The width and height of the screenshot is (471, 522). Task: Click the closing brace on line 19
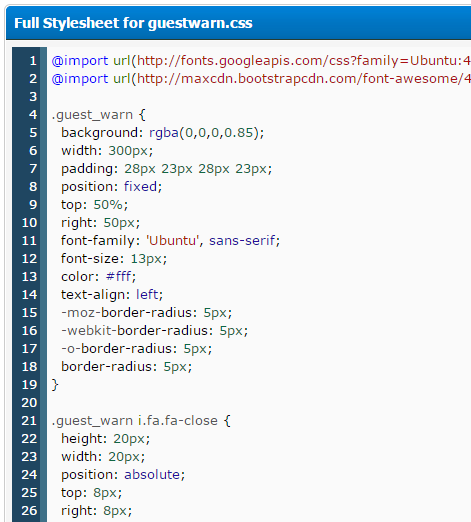tap(55, 385)
